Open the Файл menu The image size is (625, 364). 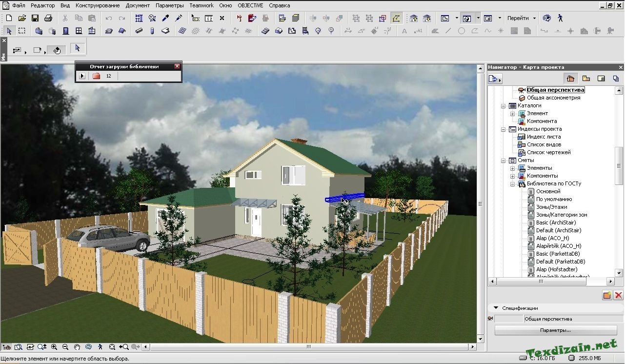19,5
